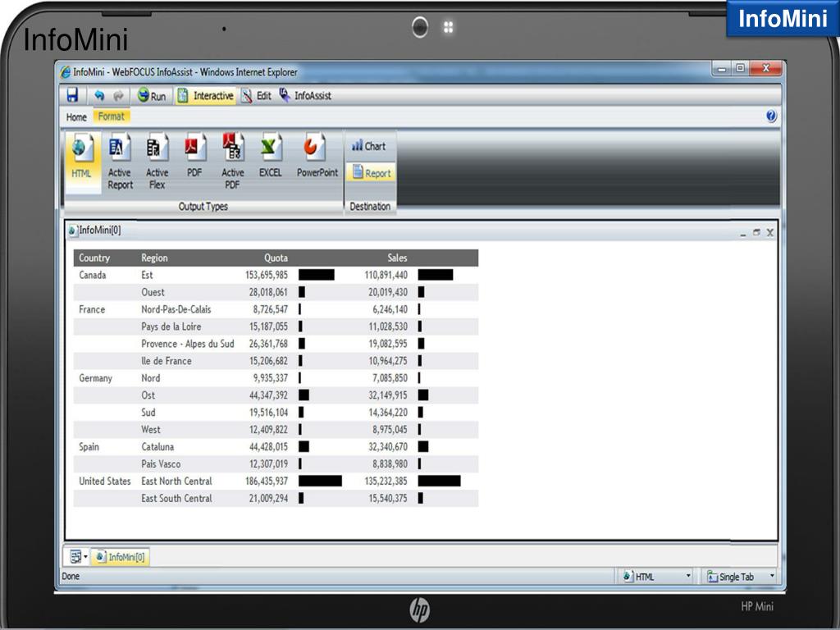Choose Active Report output type
The width and height of the screenshot is (840, 630).
tap(120, 162)
